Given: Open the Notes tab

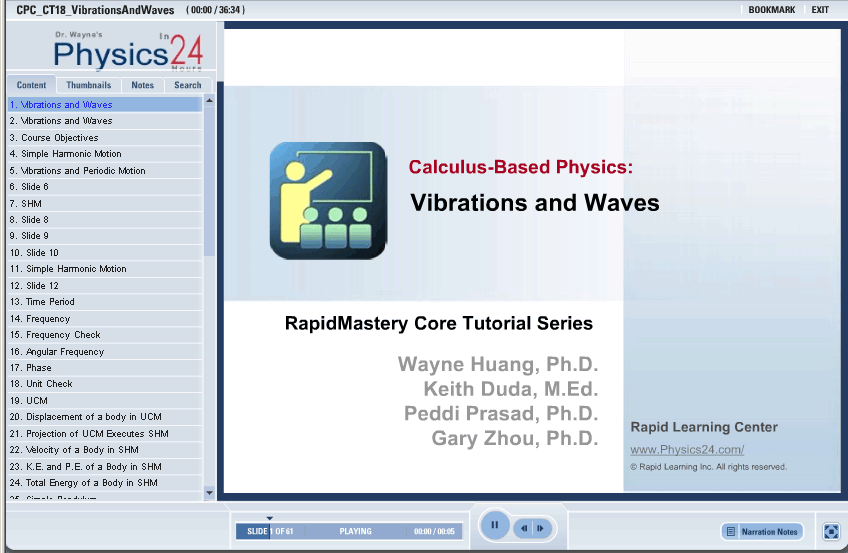Looking at the screenshot, I should tap(142, 85).
